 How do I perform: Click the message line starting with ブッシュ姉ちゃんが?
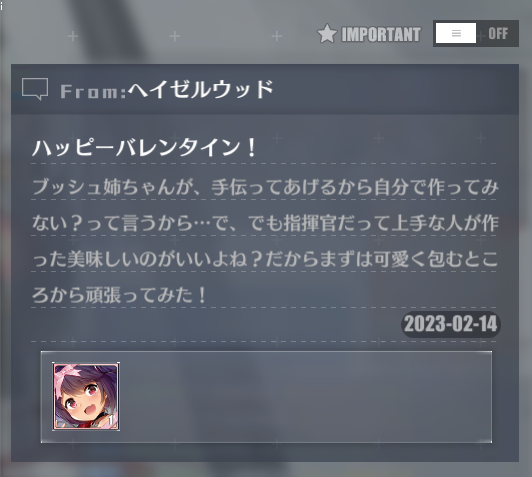pos(265,187)
